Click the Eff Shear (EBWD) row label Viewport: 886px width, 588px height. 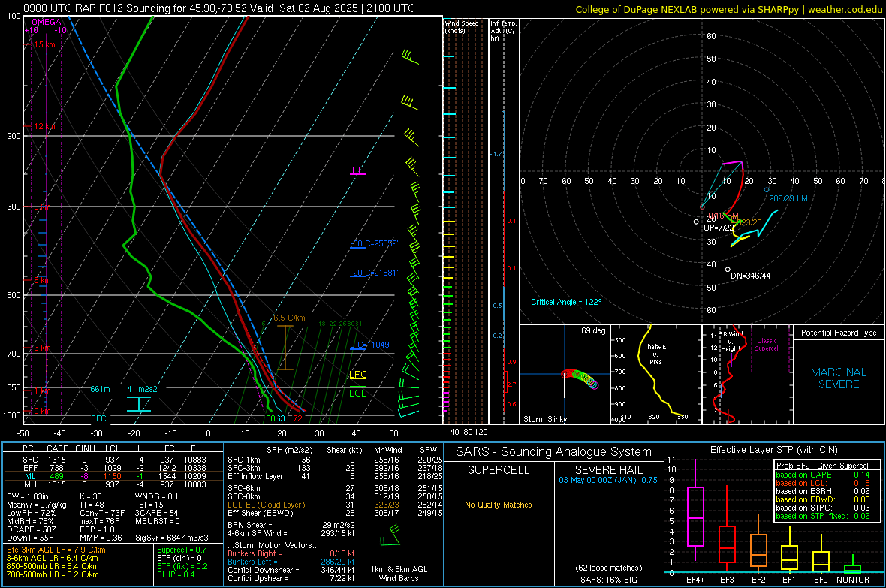[x=261, y=514]
